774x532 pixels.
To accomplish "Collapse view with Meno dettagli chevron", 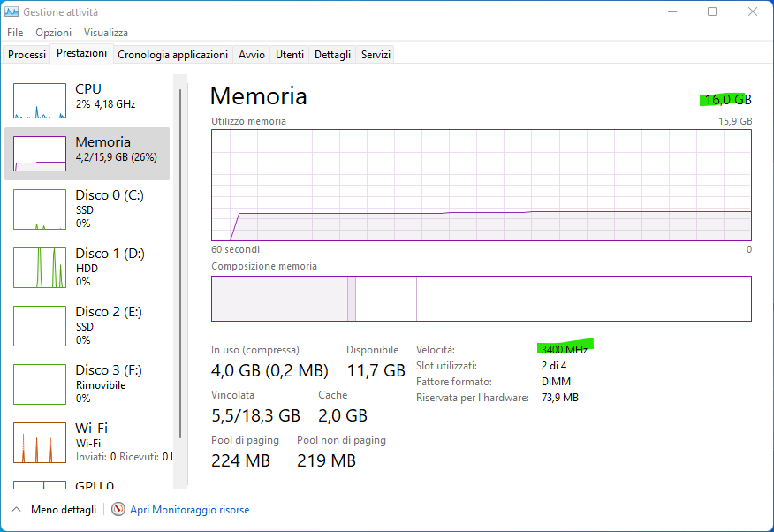I will pyautogui.click(x=16, y=510).
